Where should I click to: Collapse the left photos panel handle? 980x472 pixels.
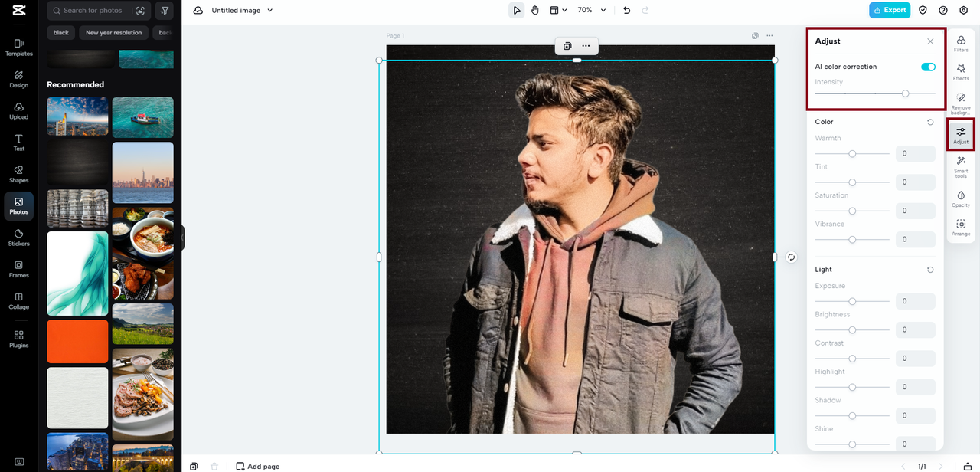[x=183, y=238]
